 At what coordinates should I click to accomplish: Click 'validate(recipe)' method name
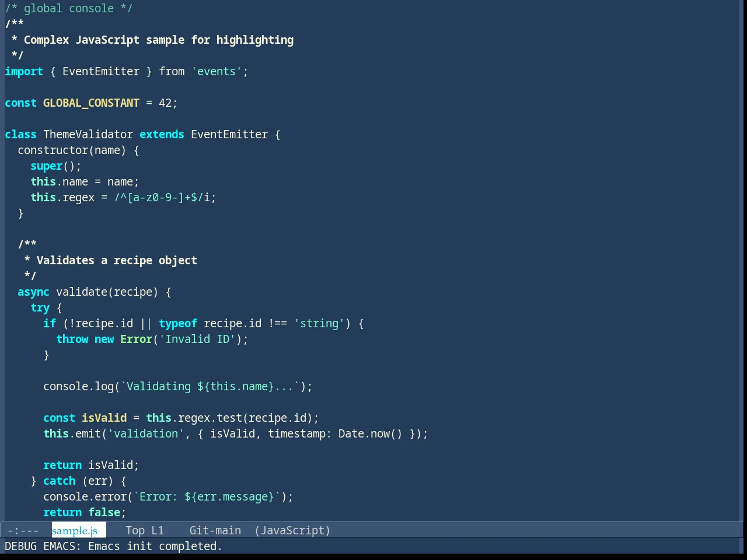107,292
